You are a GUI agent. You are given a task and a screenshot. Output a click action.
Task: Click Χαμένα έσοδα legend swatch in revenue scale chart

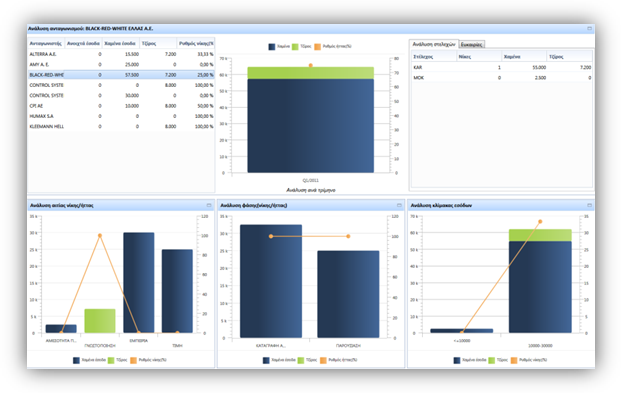[x=457, y=360]
